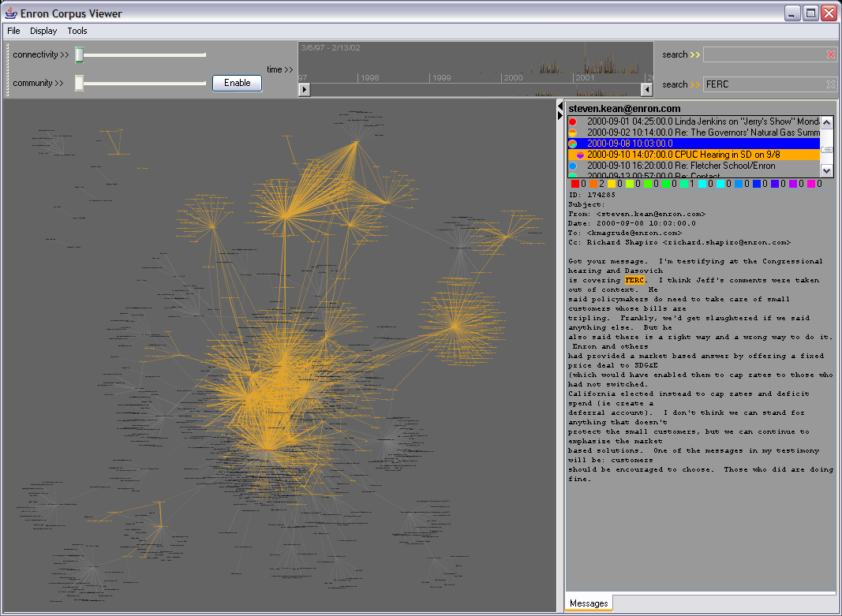Viewport: 842px width, 616px height.
Task: Click circle icon beside Governors' Natural Gas message
Action: click(x=572, y=133)
